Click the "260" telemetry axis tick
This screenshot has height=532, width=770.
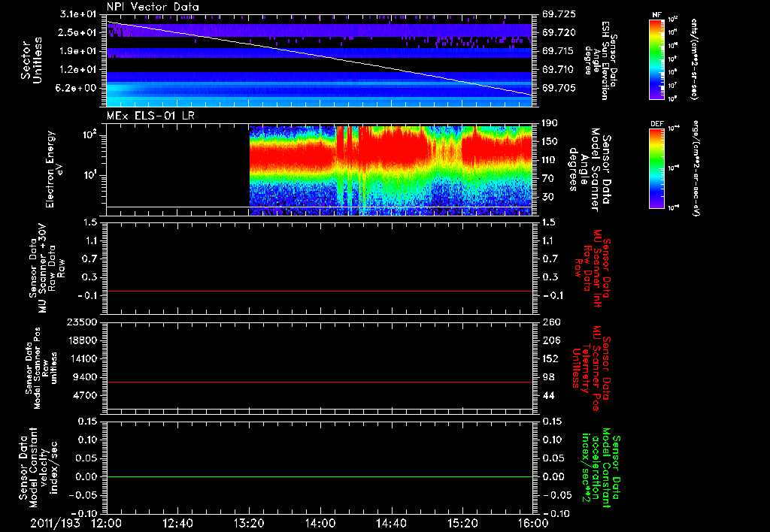pyautogui.click(x=550, y=322)
